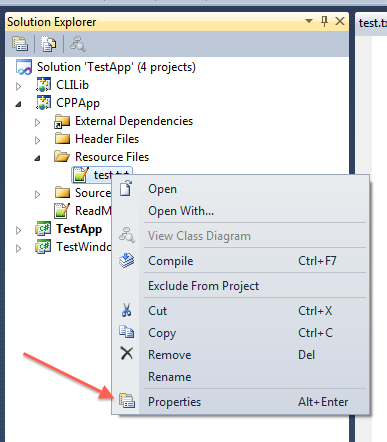Click the Properties toolbar icon in Solution Explorer
387x442 pixels.
20,44
